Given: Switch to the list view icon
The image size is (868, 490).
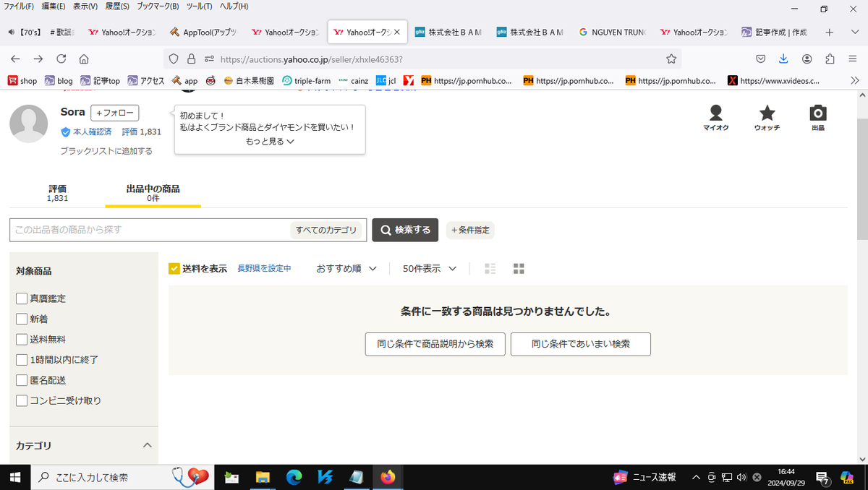Looking at the screenshot, I should point(490,269).
